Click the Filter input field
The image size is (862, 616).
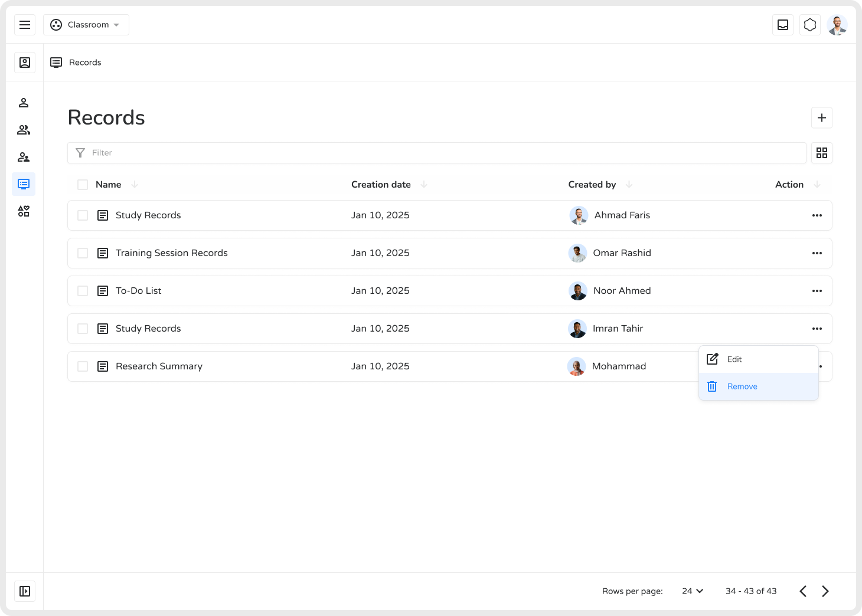[x=437, y=153]
